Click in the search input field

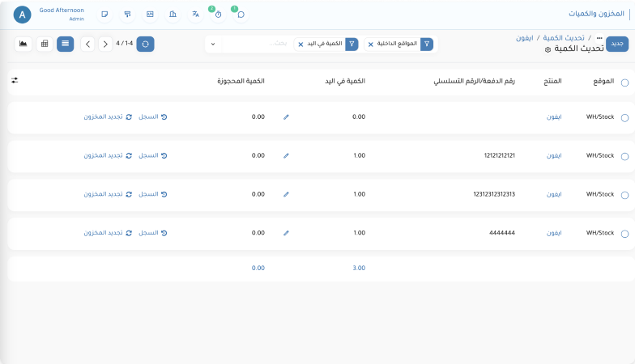(x=255, y=44)
